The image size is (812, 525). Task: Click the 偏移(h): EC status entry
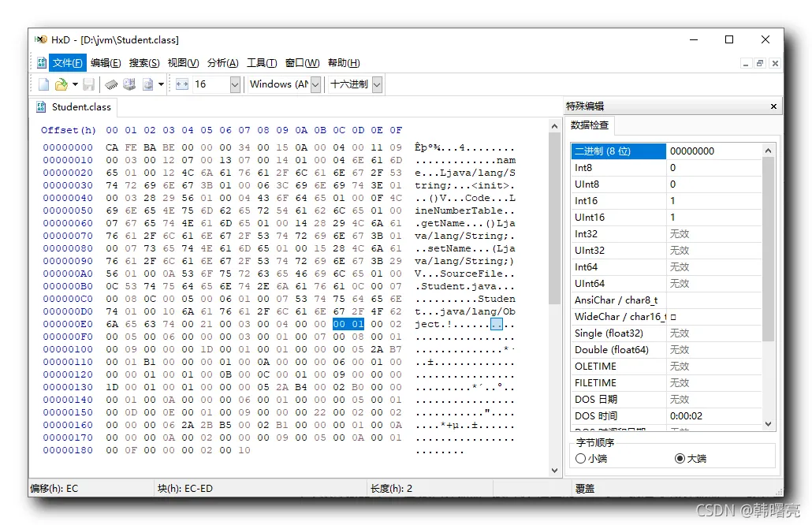point(54,489)
